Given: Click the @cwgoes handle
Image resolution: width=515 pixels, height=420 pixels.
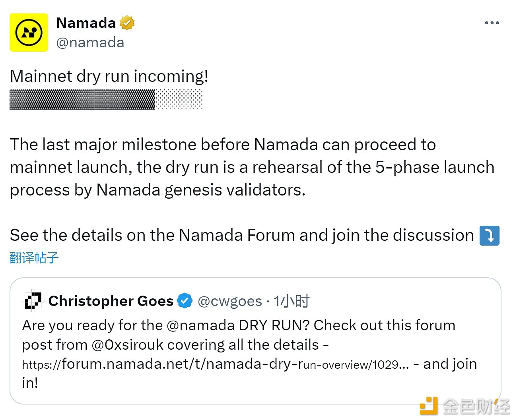Looking at the screenshot, I should [x=230, y=301].
